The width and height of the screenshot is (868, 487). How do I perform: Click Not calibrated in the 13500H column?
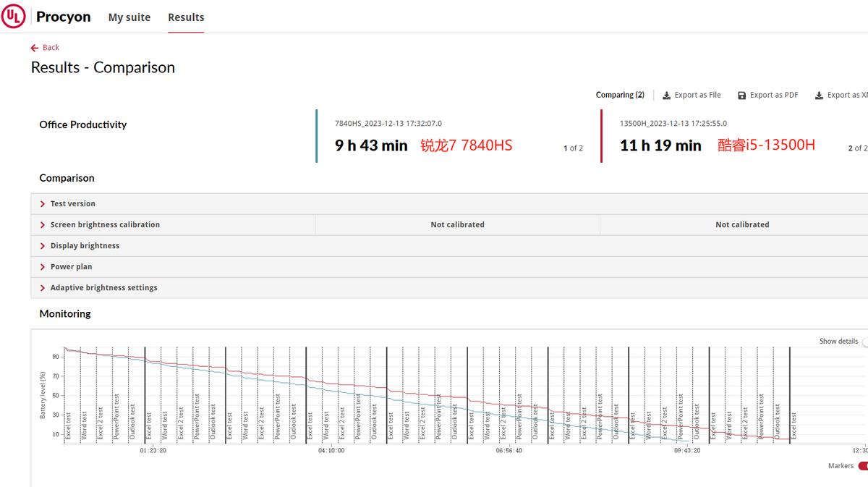coord(742,225)
